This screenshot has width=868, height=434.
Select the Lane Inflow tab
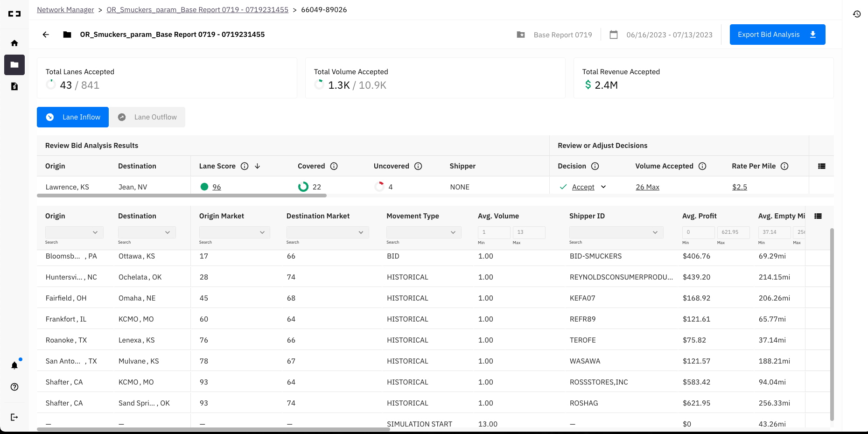pyautogui.click(x=72, y=117)
